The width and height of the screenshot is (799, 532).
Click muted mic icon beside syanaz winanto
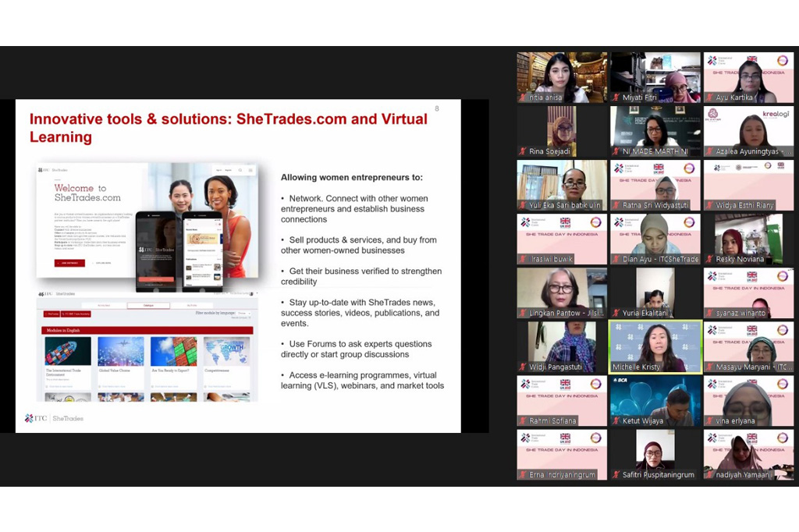pyautogui.click(x=710, y=314)
